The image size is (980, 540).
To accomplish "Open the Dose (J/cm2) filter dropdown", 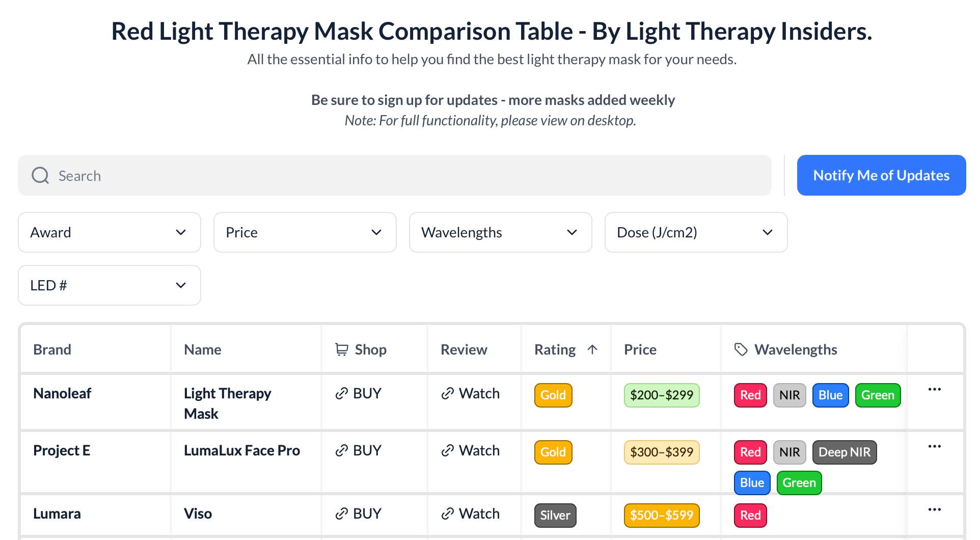I will [x=696, y=232].
